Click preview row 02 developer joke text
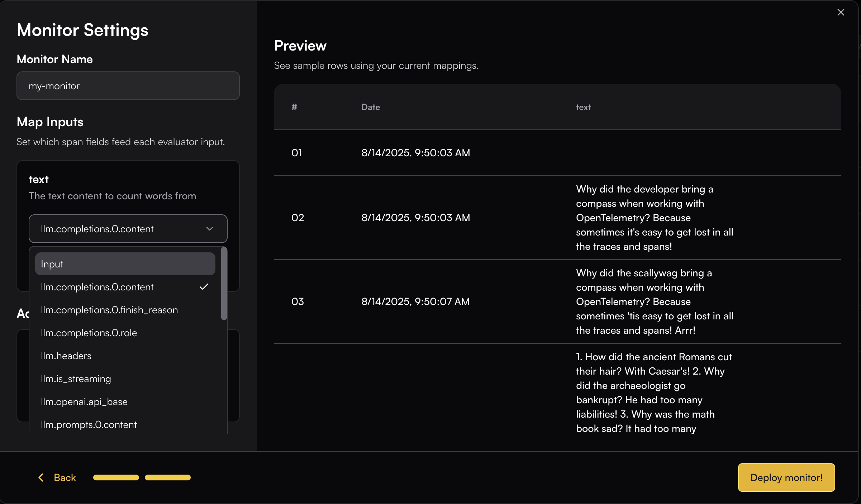This screenshot has width=861, height=504. coord(654,218)
